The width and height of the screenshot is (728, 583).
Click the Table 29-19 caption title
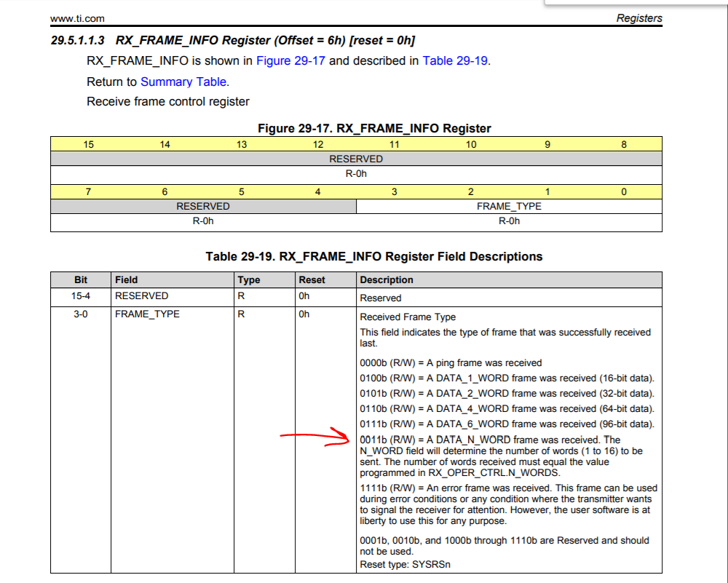point(374,257)
